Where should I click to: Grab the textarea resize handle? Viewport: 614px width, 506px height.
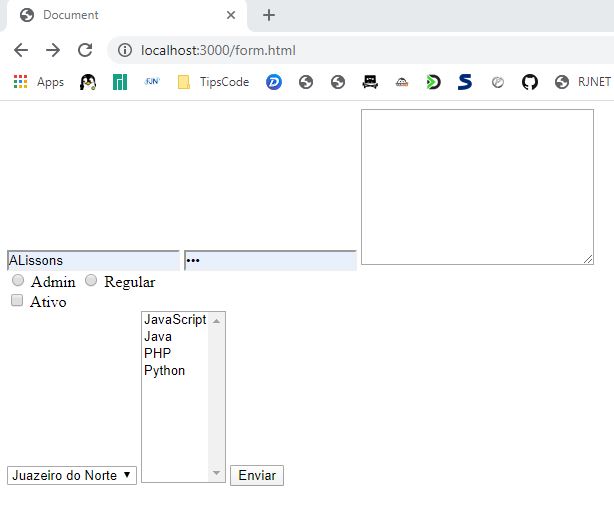(588, 259)
